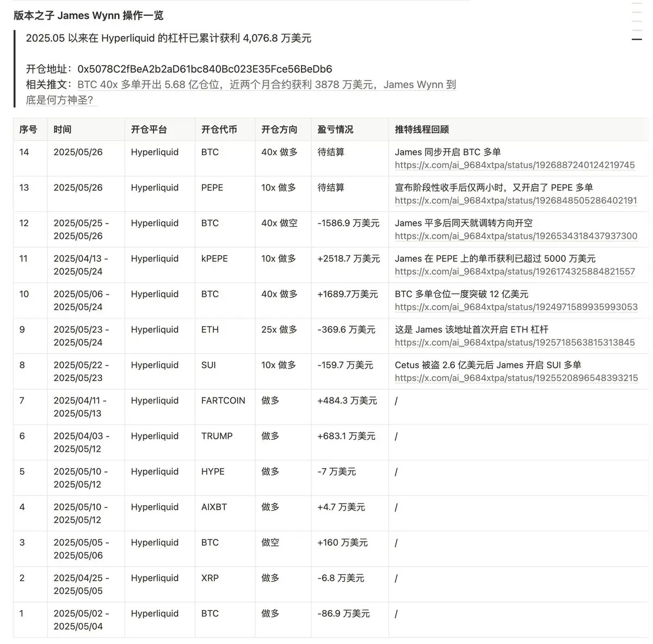Open the related tweet link about BTC 40x

[x=245, y=84]
